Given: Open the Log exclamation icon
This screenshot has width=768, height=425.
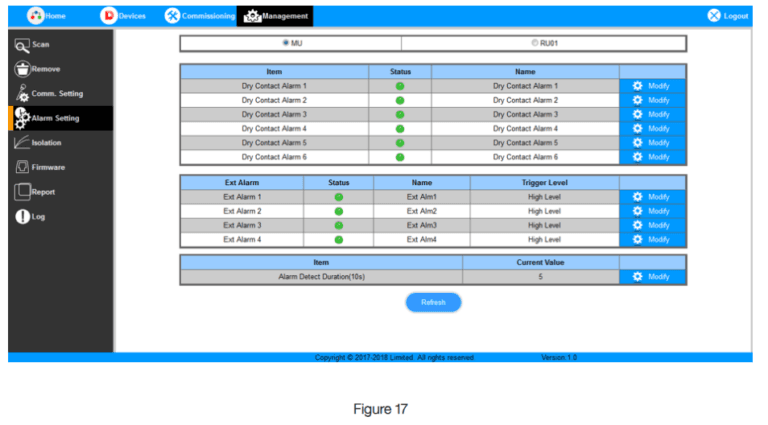Looking at the screenshot, I should pyautogui.click(x=21, y=217).
